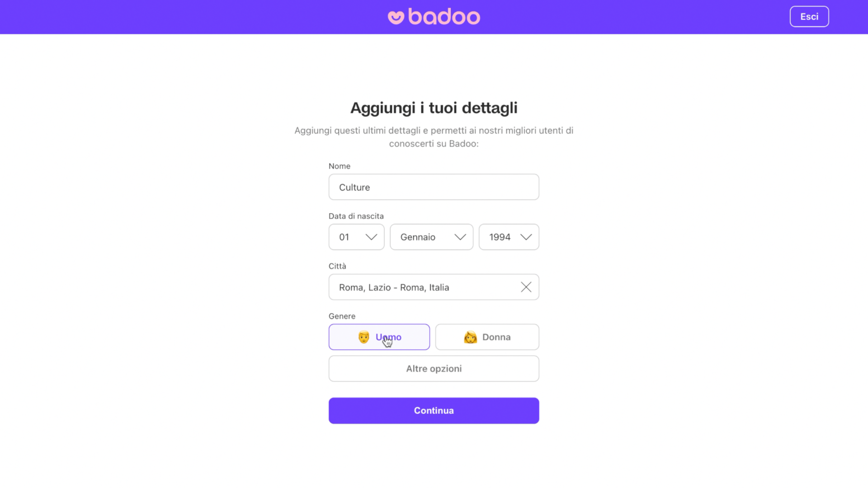Image resolution: width=868 pixels, height=488 pixels.
Task: Click the woman emoji on Donna option
Action: coord(471,337)
